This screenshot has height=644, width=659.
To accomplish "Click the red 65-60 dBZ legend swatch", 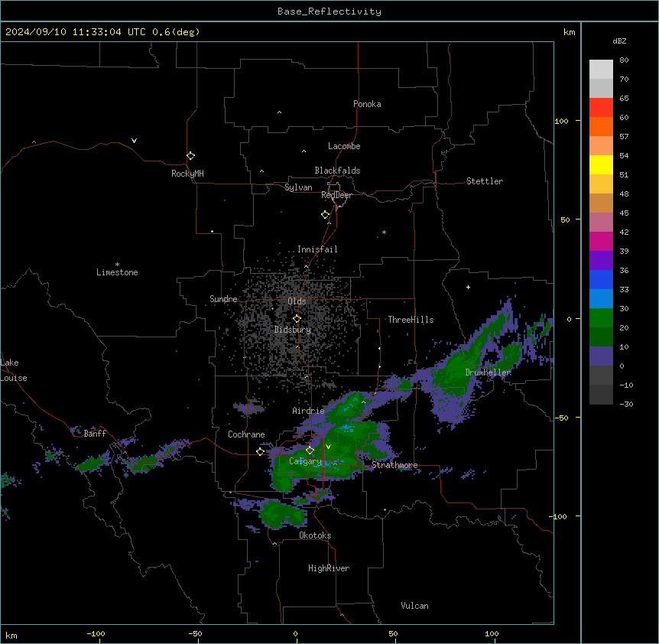I will pos(601,108).
